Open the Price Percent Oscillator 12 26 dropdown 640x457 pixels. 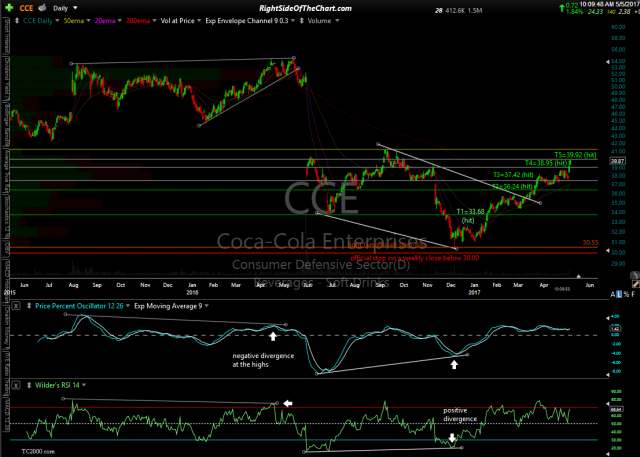128,306
